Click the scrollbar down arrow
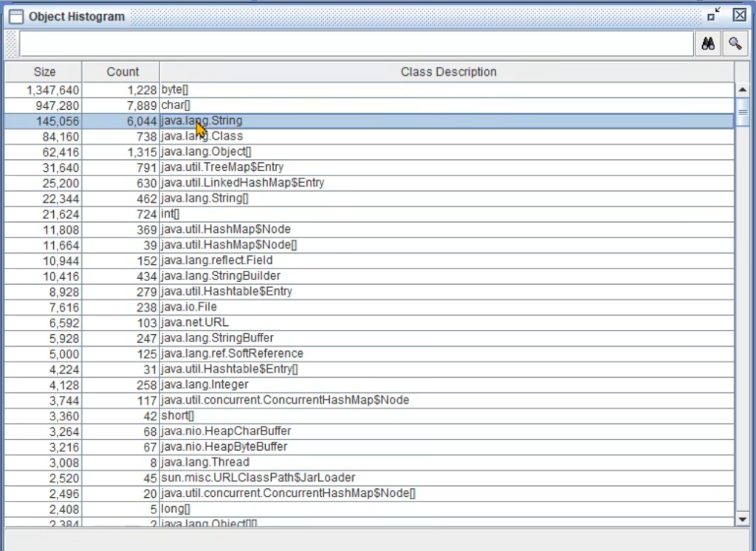This screenshot has height=551, width=756. (x=743, y=520)
